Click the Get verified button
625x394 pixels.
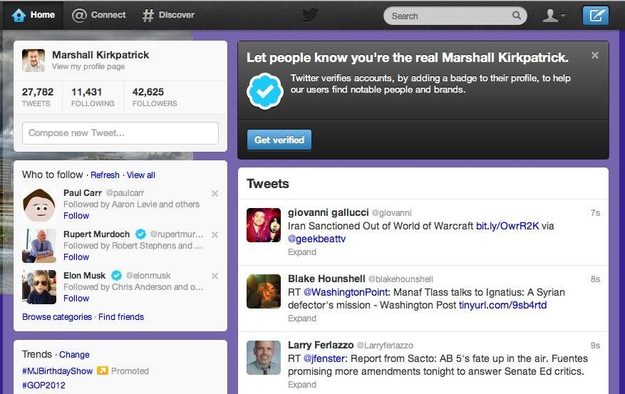coord(279,140)
